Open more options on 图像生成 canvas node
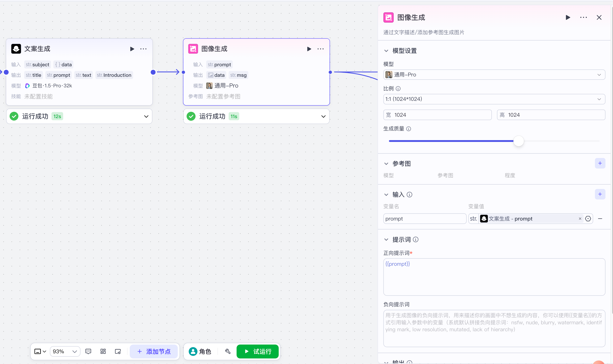 [320, 49]
